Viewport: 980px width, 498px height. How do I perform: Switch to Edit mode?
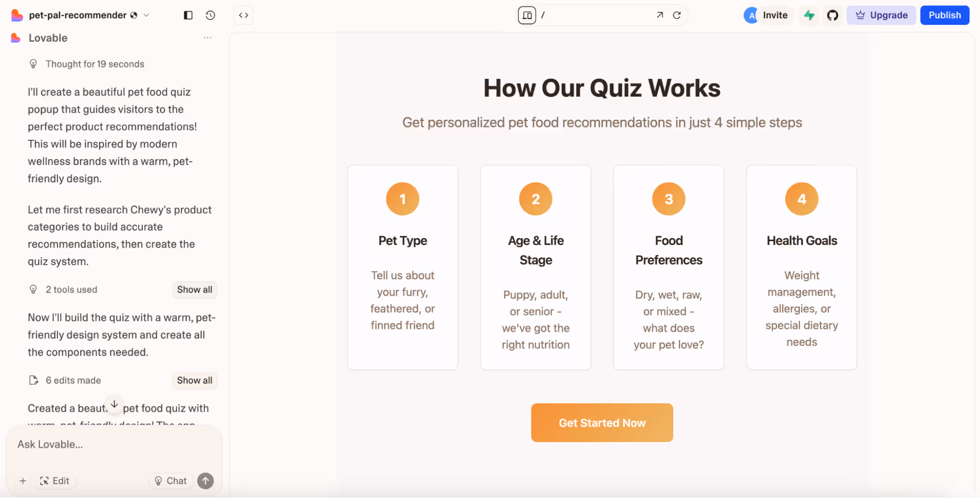coord(55,481)
